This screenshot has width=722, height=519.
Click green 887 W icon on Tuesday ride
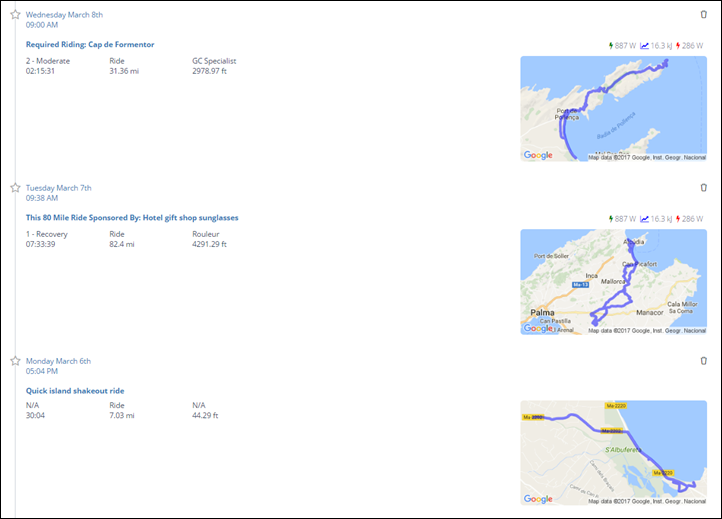(611, 219)
